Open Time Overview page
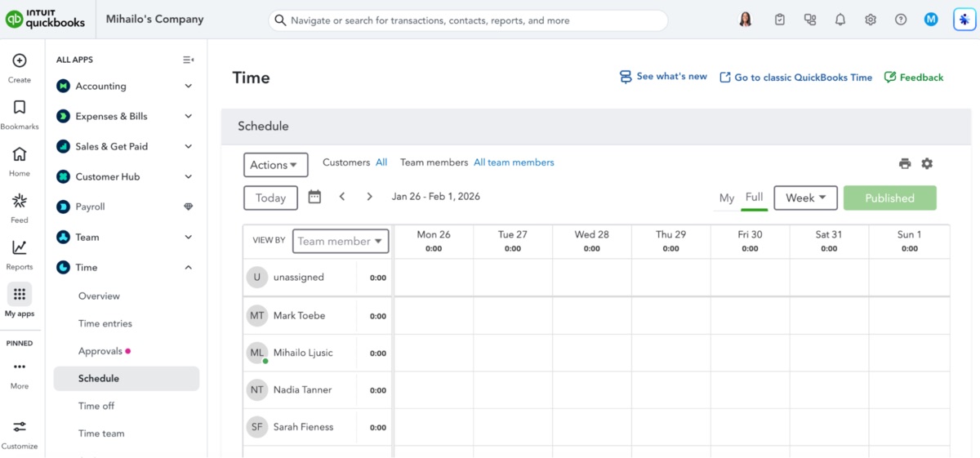980x458 pixels. click(99, 296)
